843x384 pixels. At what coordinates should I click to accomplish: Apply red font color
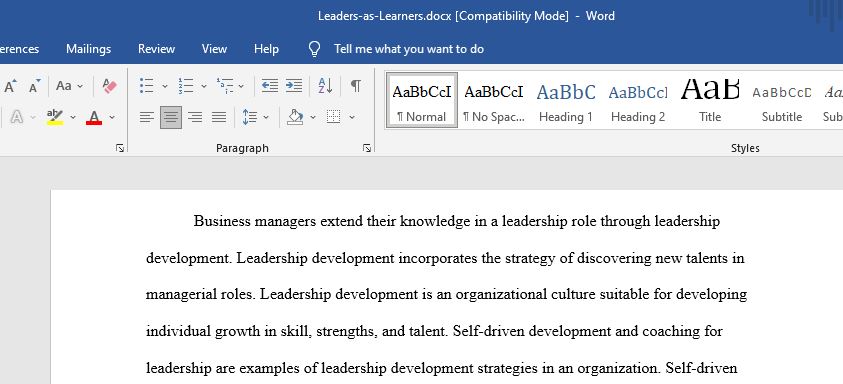click(94, 117)
